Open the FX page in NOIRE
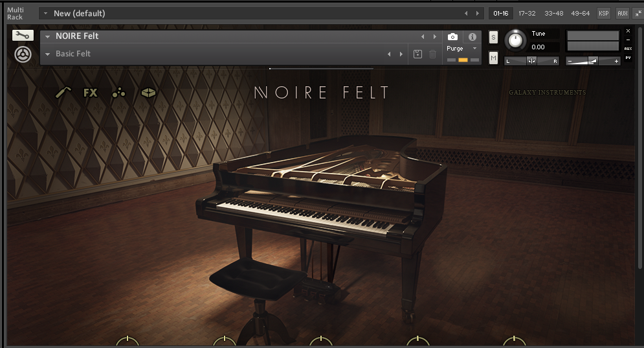The image size is (644, 348). pyautogui.click(x=91, y=93)
